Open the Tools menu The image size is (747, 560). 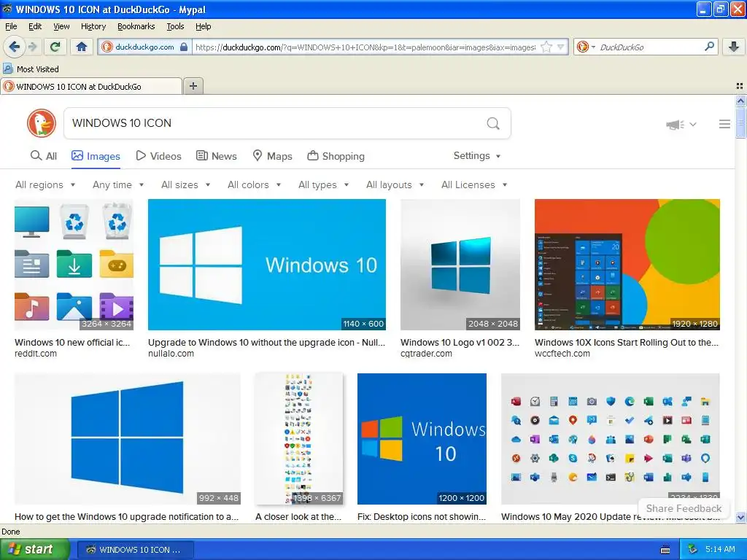click(x=175, y=26)
